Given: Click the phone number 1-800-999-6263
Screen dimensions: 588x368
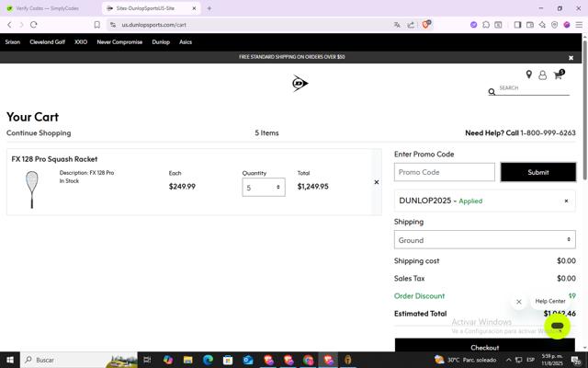Looking at the screenshot, I should [x=548, y=132].
